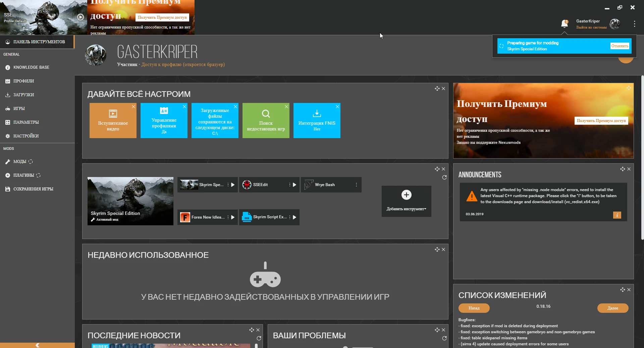Open announcement info i button
Viewport: 644px width, 348px height.
point(617,215)
